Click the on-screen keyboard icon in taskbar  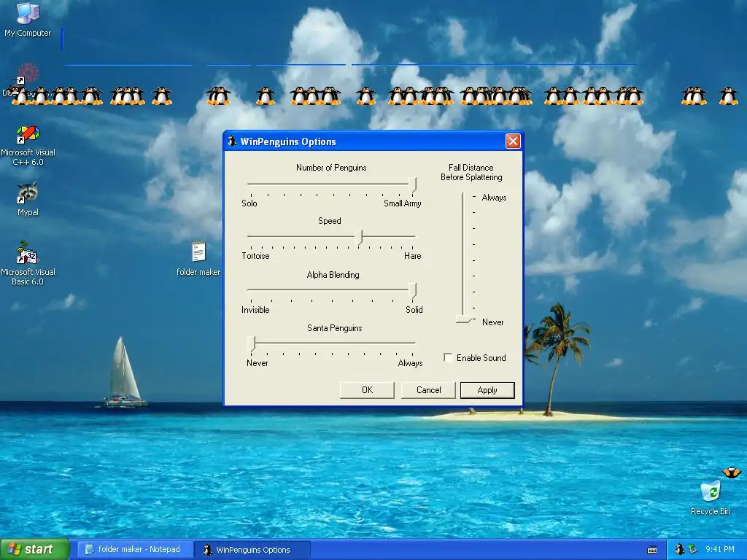click(652, 550)
